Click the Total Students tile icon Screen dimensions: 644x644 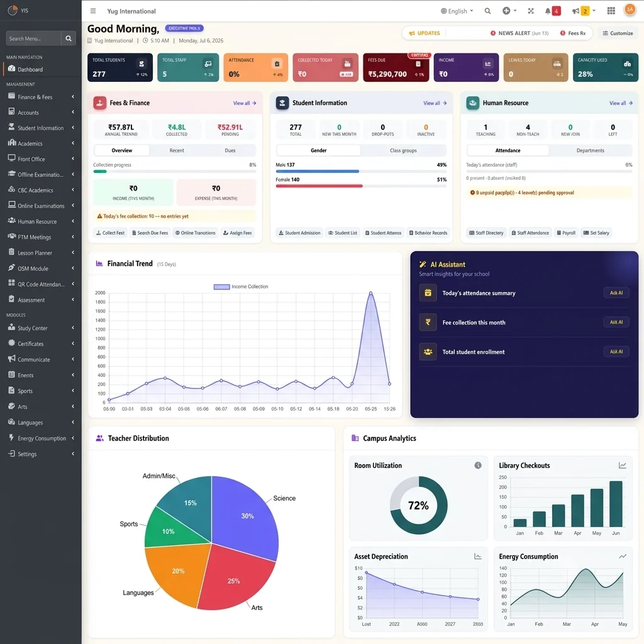142,64
